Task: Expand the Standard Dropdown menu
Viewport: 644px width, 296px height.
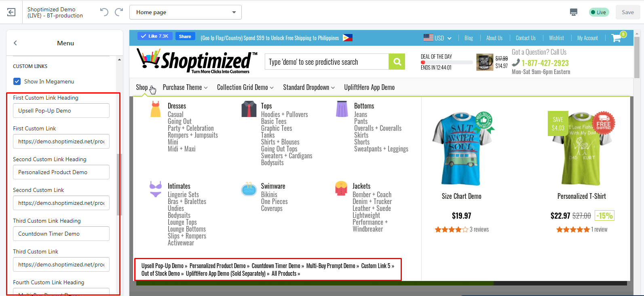Action: pos(309,87)
